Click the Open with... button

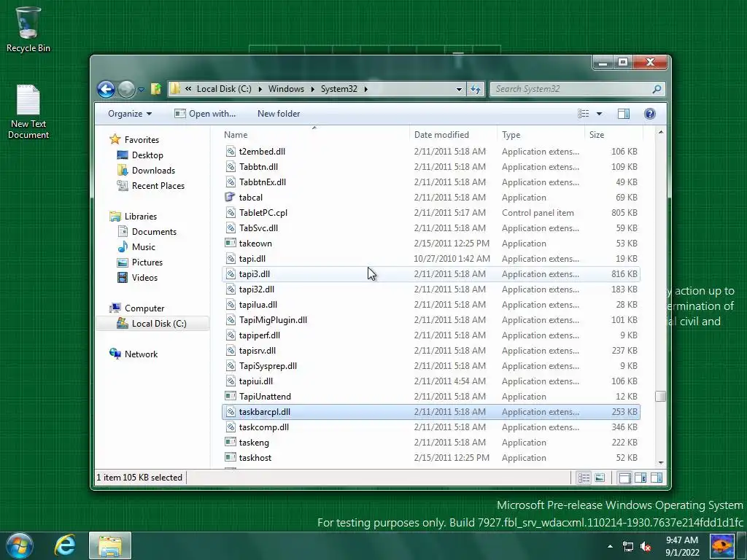[x=205, y=114]
